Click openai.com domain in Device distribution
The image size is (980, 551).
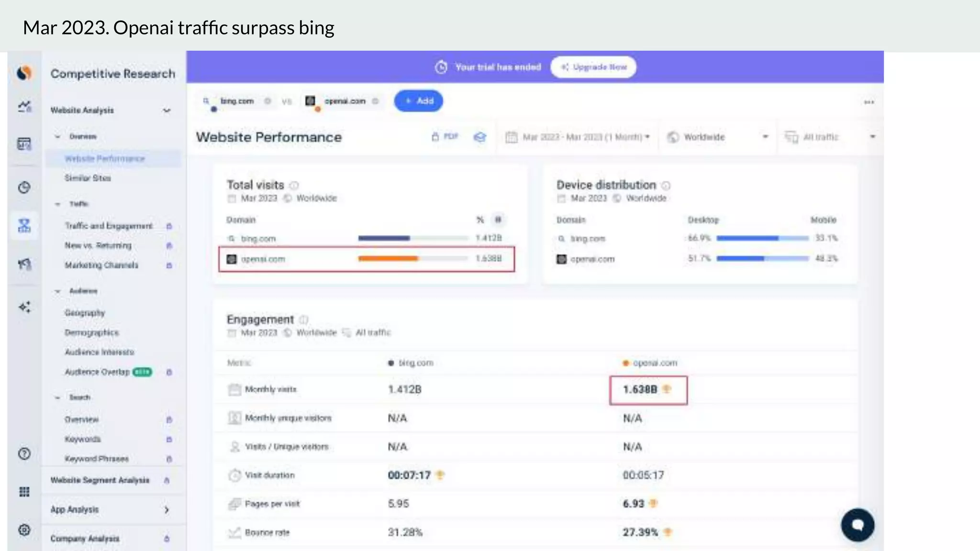(592, 259)
